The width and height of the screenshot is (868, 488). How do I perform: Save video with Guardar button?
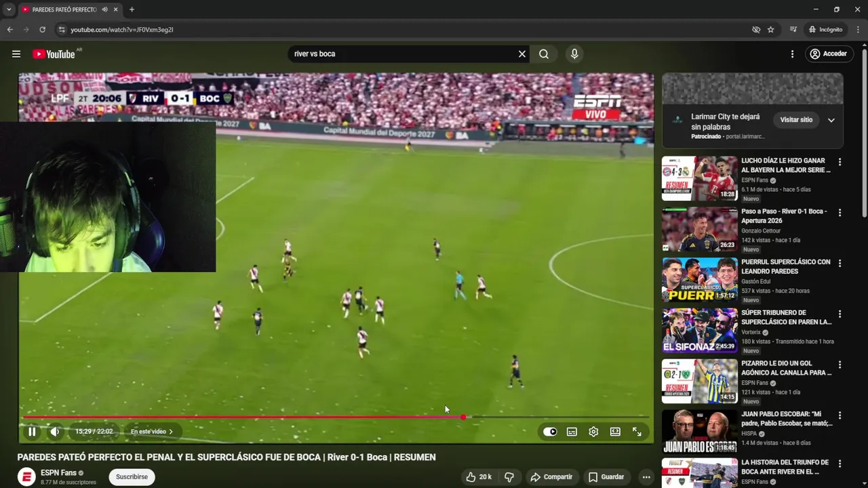click(x=606, y=477)
